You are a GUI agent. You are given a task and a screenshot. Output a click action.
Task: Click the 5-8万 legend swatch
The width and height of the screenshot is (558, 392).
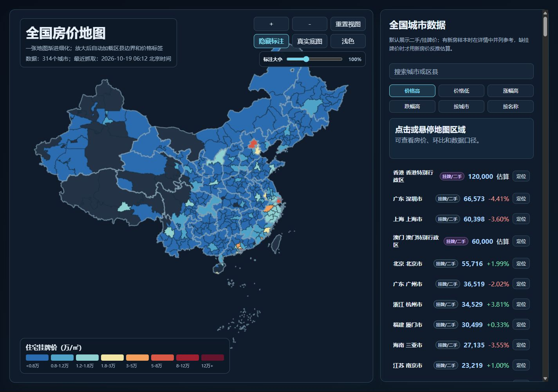[x=163, y=358]
